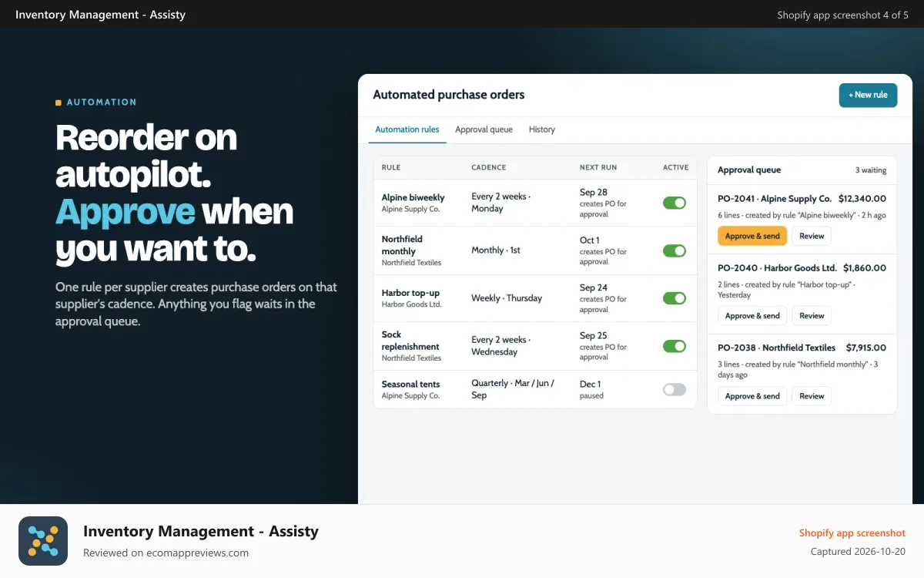Select the Sock replenishment rule name
924x578 pixels.
point(410,341)
